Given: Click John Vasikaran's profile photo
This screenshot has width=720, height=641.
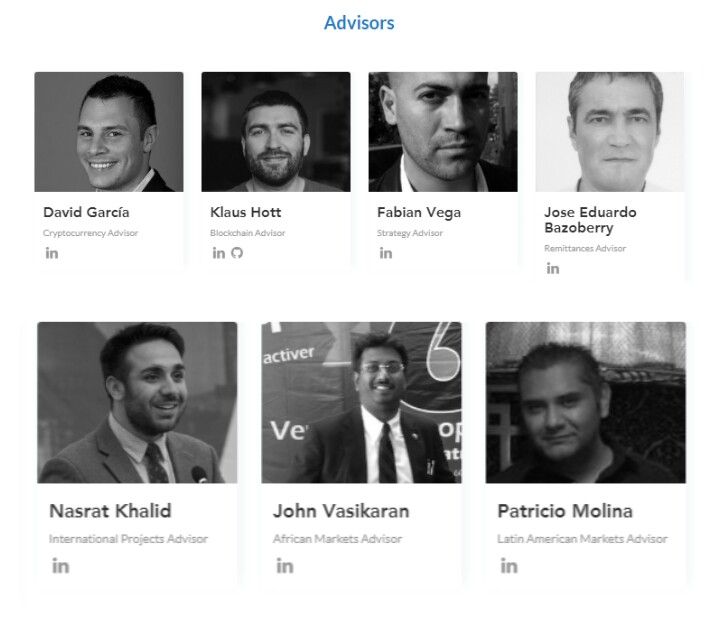Looking at the screenshot, I should point(361,403).
